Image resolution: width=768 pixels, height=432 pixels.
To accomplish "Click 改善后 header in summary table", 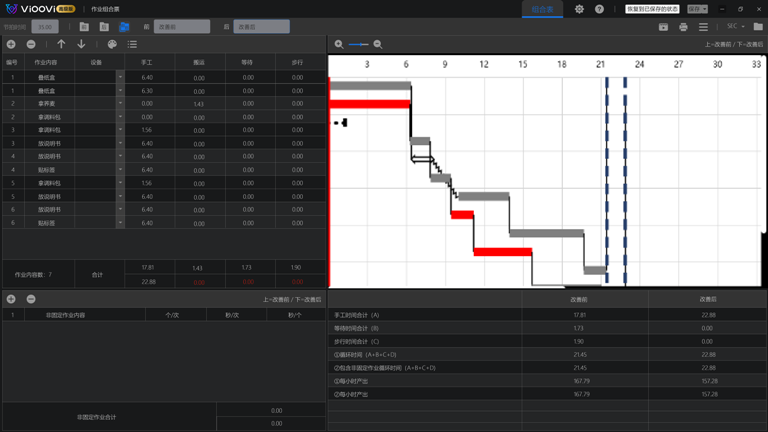I will pyautogui.click(x=708, y=299).
